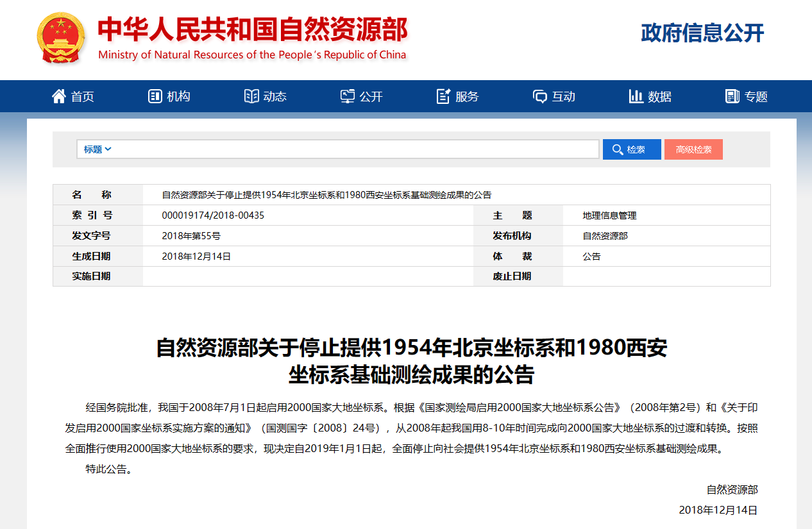Click the home icon beside 首页
Screen dimensions: 812x529
click(x=58, y=96)
